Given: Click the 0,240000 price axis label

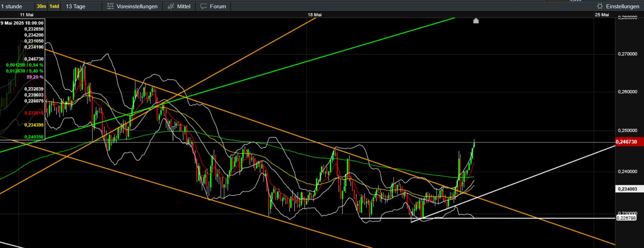Looking at the screenshot, I should click(x=627, y=172).
